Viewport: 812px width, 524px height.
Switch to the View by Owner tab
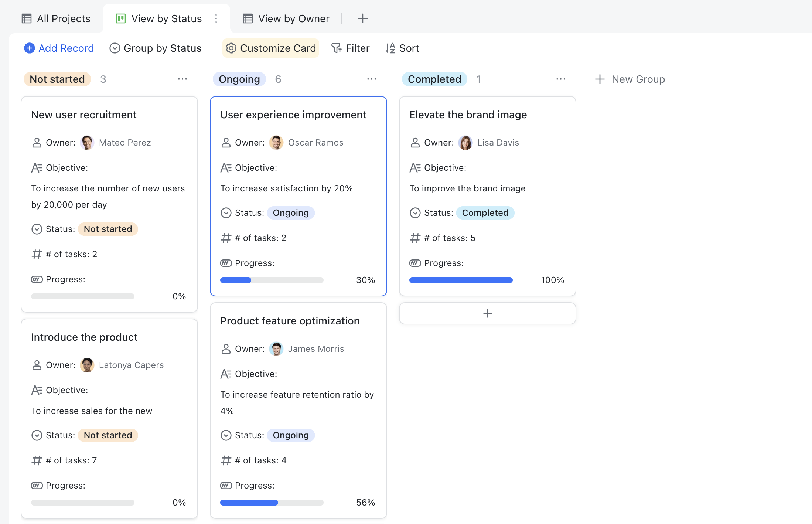293,18
